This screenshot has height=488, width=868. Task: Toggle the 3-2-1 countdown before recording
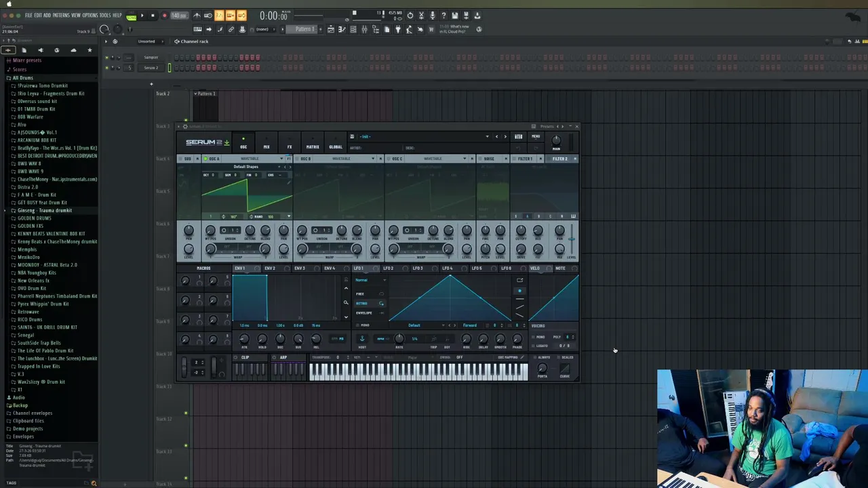(219, 15)
